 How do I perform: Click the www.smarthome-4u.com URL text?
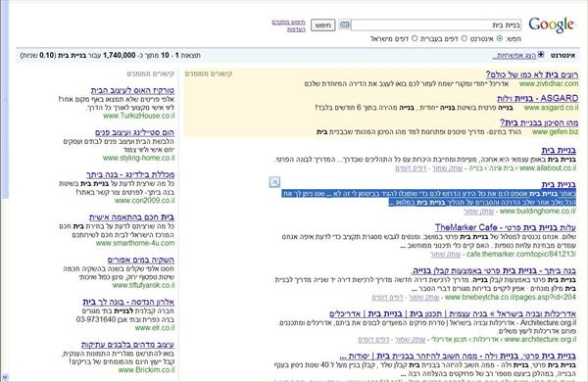(135, 243)
